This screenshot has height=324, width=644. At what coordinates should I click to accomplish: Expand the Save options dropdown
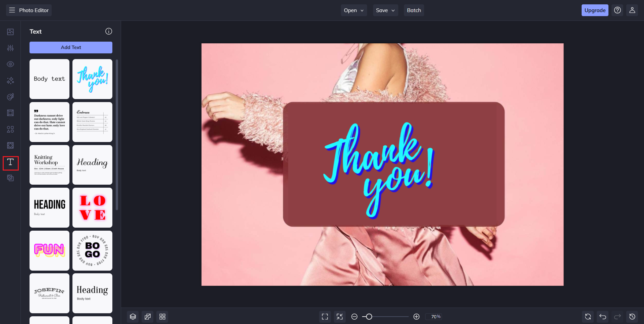[x=385, y=10]
